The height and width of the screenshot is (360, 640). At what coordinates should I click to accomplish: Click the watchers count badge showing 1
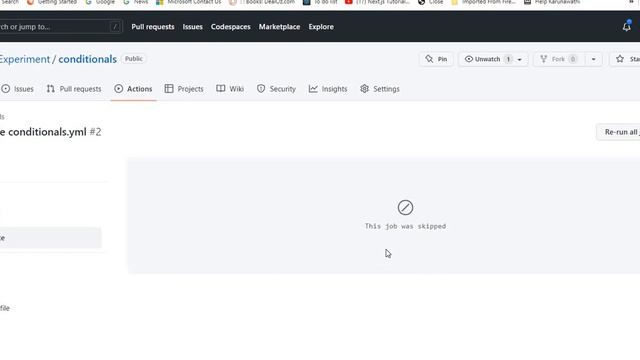pos(508,59)
